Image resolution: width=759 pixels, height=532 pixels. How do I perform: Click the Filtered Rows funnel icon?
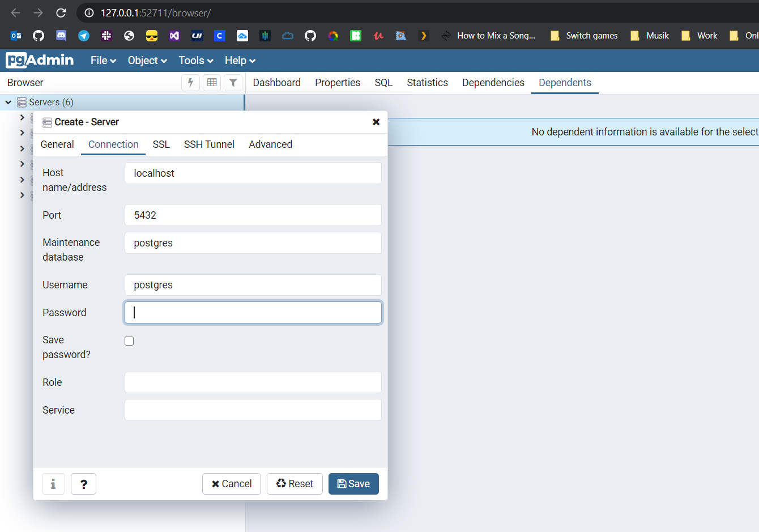(x=233, y=83)
